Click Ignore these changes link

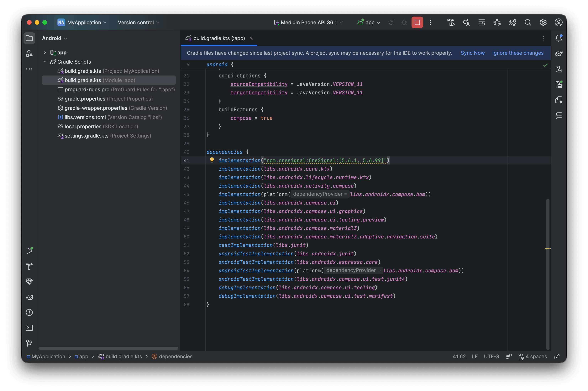pos(518,53)
